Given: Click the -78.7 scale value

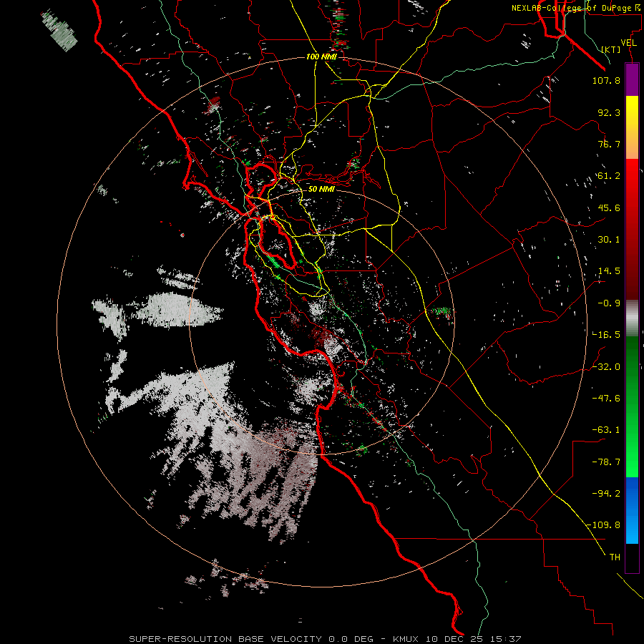Looking at the screenshot, I should point(606,462).
